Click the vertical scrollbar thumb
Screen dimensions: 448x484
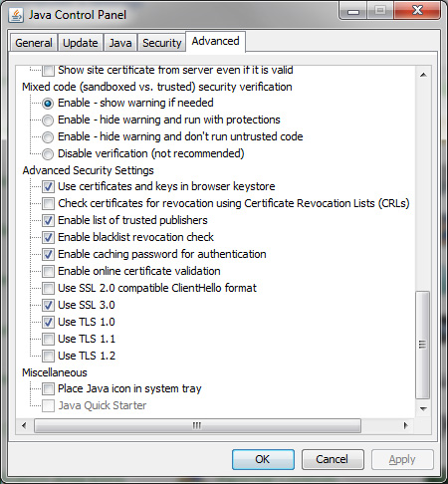click(423, 345)
